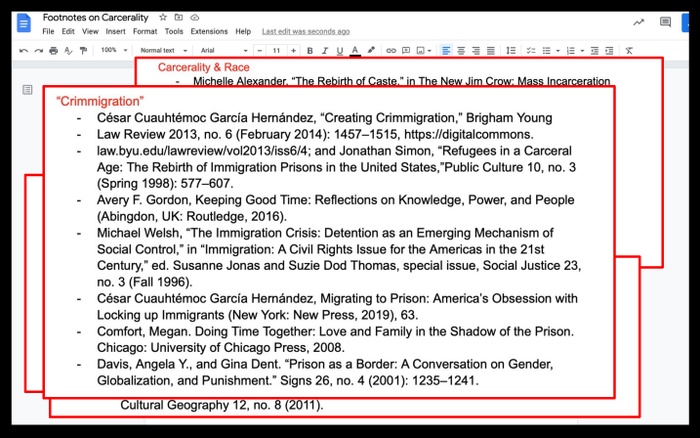Click the document title Footnotes on Carcerality
This screenshot has width=700, height=438.
96,17
